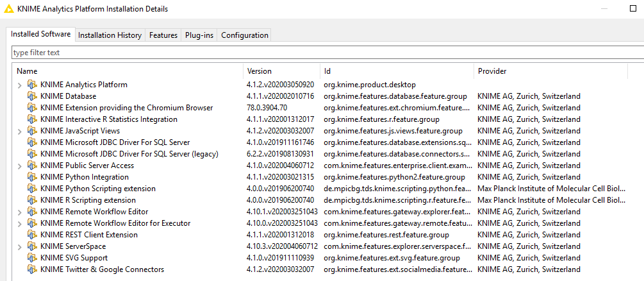This screenshot has width=644, height=281.
Task: Click the Python Scripting extension feature icon
Action: 32,189
